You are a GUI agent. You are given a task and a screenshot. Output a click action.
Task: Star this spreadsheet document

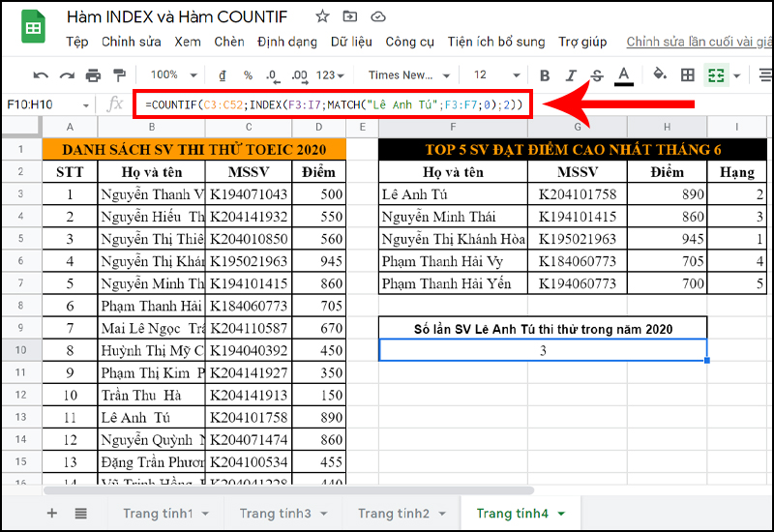322,16
